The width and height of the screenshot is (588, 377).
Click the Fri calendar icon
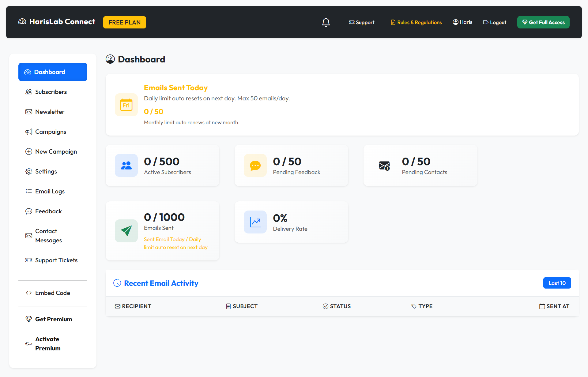tap(126, 105)
